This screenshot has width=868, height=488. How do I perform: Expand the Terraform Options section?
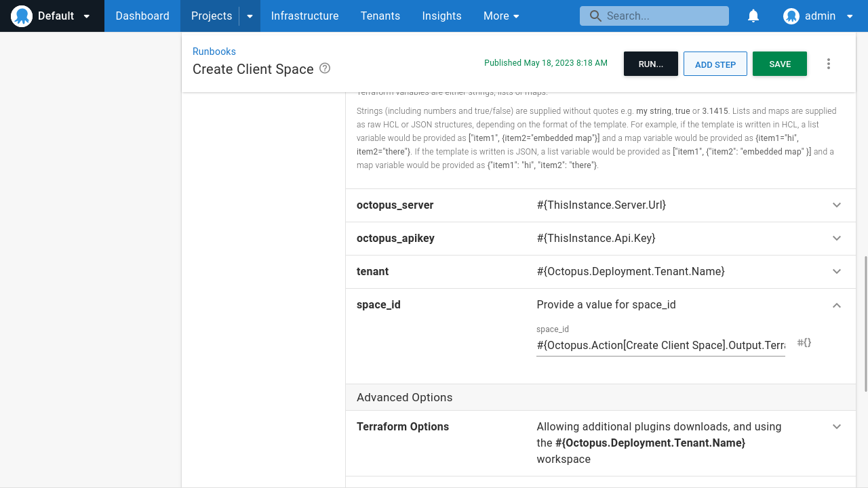point(836,426)
